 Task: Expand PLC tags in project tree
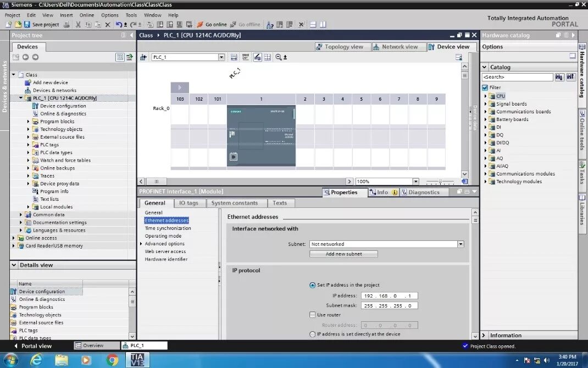coord(28,145)
